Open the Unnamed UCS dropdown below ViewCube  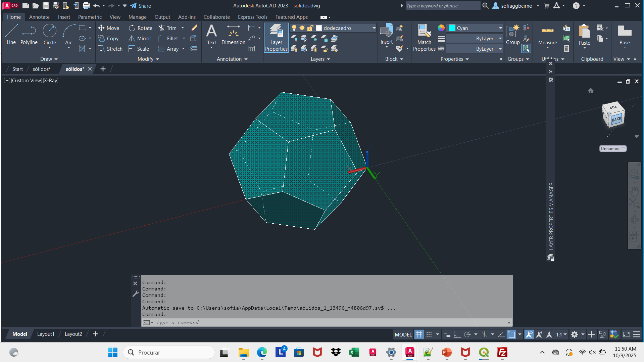point(613,149)
